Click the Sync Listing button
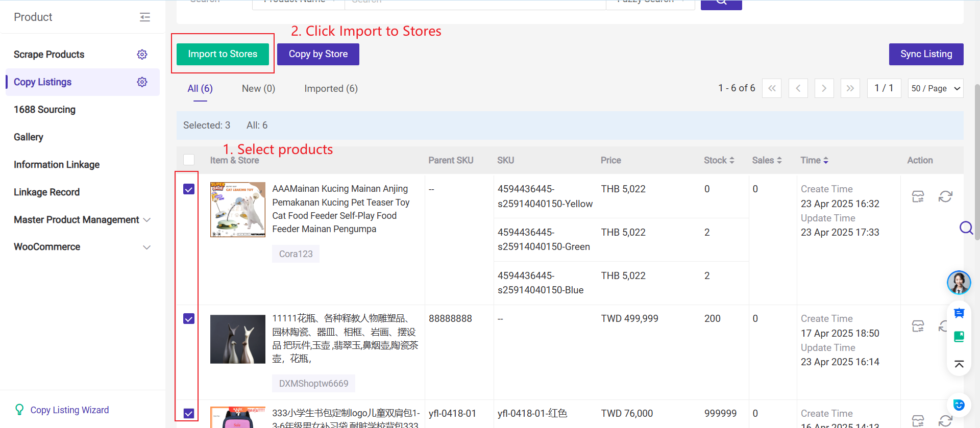 (x=926, y=54)
